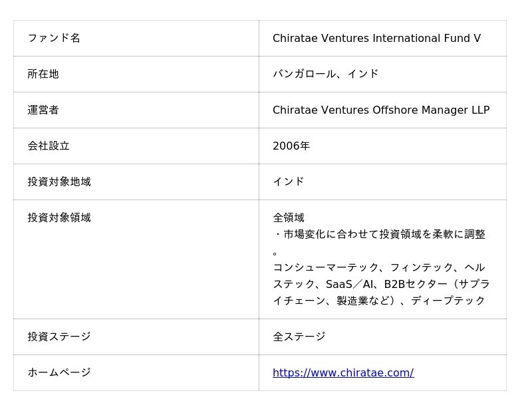This screenshot has height=411, width=532.
Task: Click the 市場変化に合わせて投資領域を柔軟に調整 line
Action: pyautogui.click(x=379, y=235)
